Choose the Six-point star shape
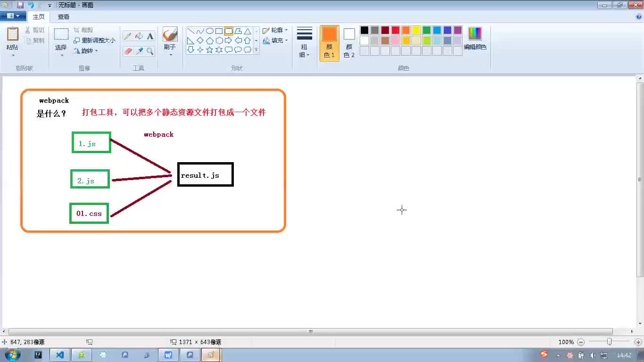This screenshot has width=644, height=362. 219,49
